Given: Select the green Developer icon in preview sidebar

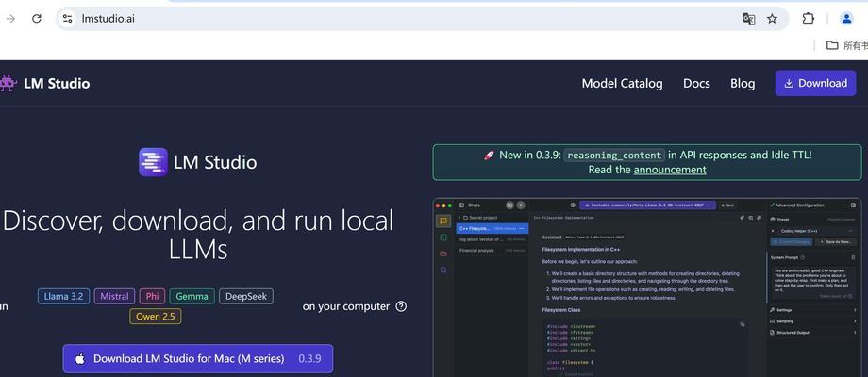Looking at the screenshot, I should 442,238.
